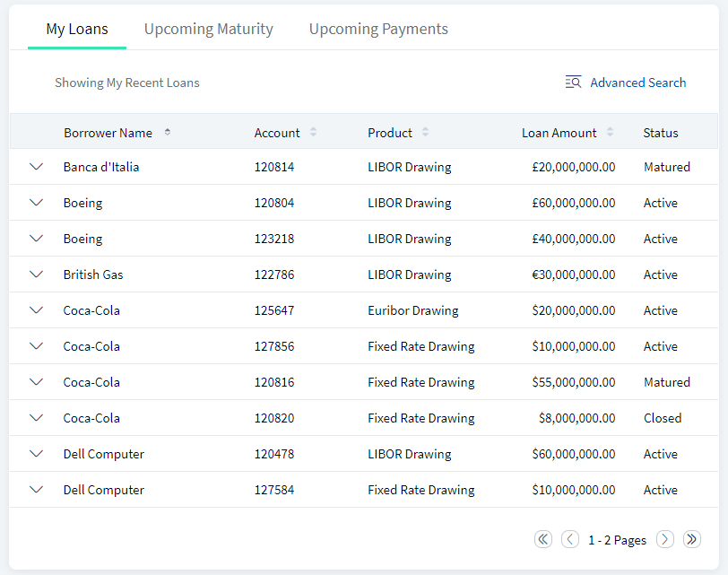The image size is (728, 575).
Task: Open the Upcoming Maturity tab
Action: pyautogui.click(x=209, y=30)
